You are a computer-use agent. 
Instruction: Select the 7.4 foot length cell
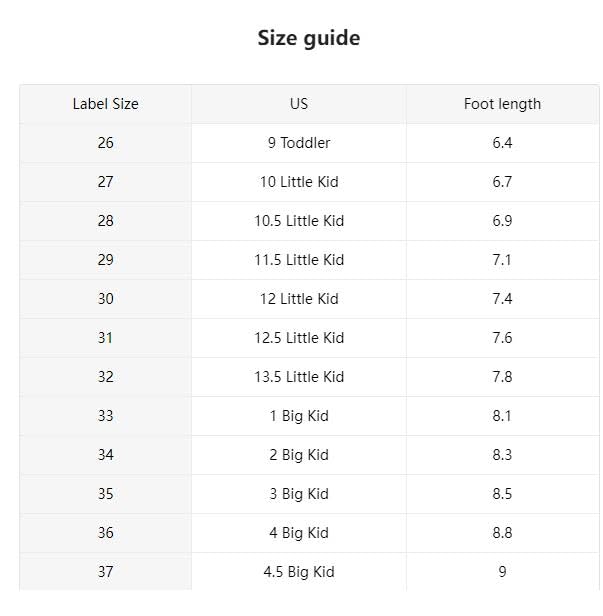click(502, 299)
